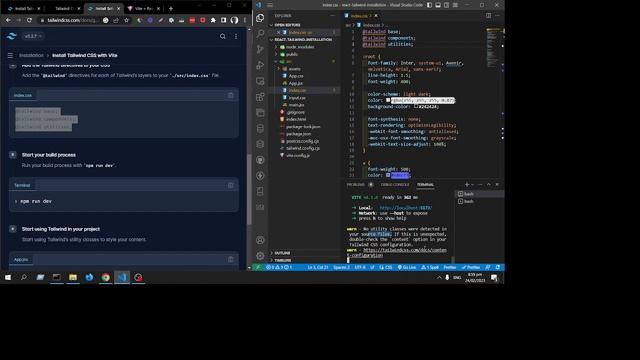This screenshot has width=640, height=360.
Task: Click the notifications bell in VS Code status bar
Action: [498, 267]
